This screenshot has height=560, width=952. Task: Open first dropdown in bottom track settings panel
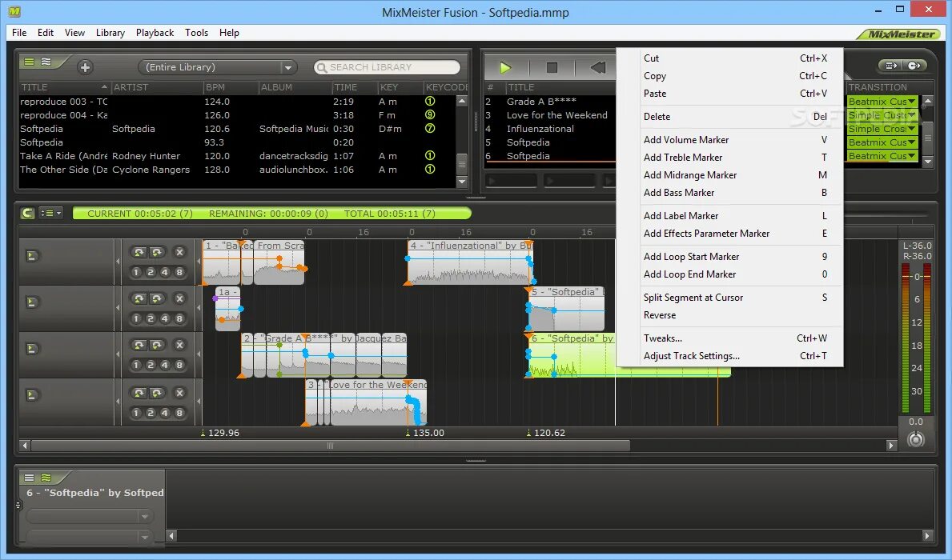pyautogui.click(x=89, y=516)
